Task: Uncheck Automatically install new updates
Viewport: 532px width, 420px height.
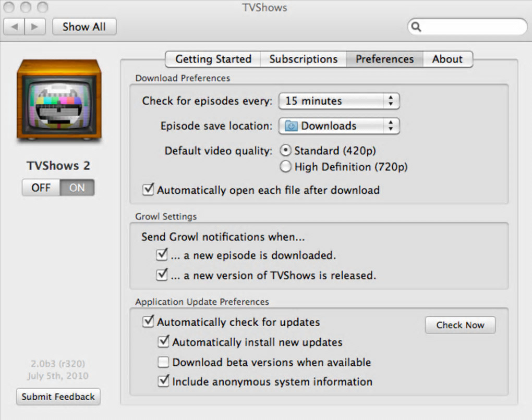Action: [164, 341]
